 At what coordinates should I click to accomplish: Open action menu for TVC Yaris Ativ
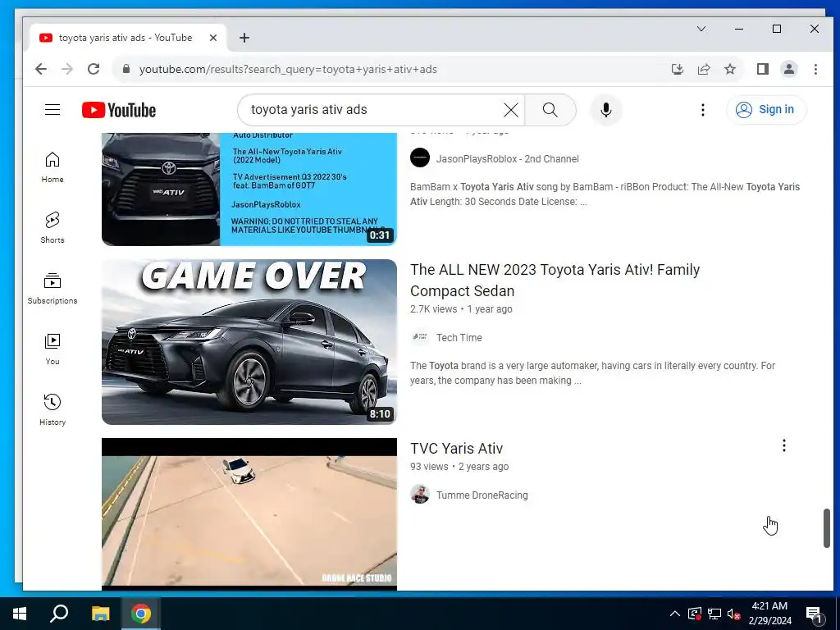pos(783,445)
